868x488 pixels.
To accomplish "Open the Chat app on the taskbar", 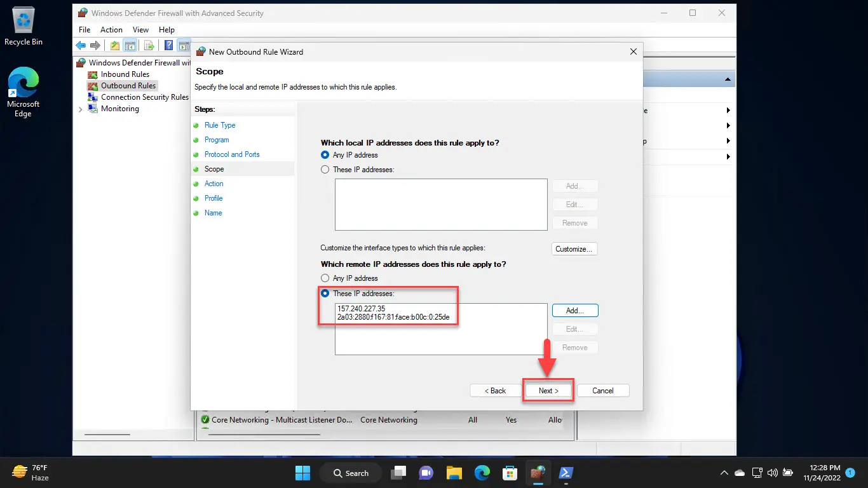I will click(426, 473).
